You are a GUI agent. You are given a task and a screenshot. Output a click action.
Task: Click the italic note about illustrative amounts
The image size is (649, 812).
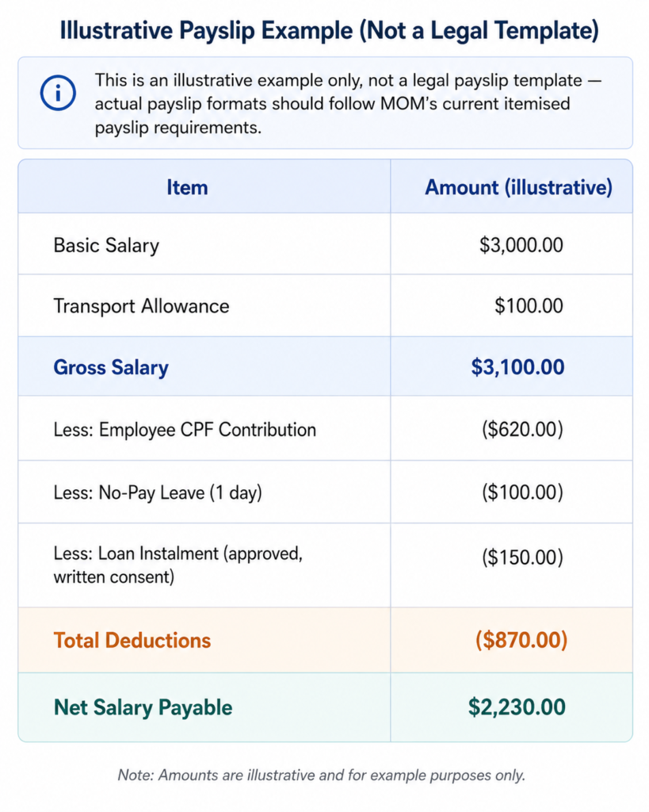(x=322, y=776)
